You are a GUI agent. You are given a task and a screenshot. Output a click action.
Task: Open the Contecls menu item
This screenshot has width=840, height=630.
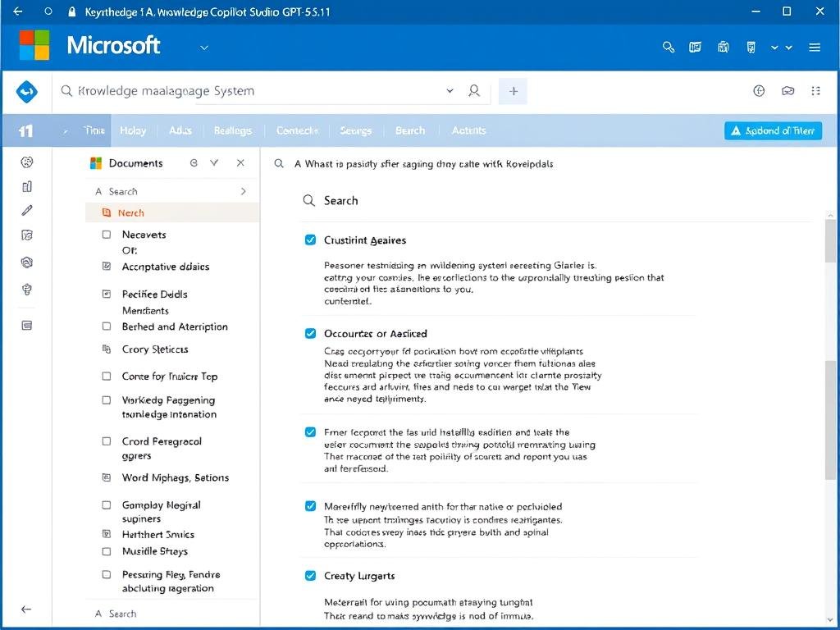(296, 130)
